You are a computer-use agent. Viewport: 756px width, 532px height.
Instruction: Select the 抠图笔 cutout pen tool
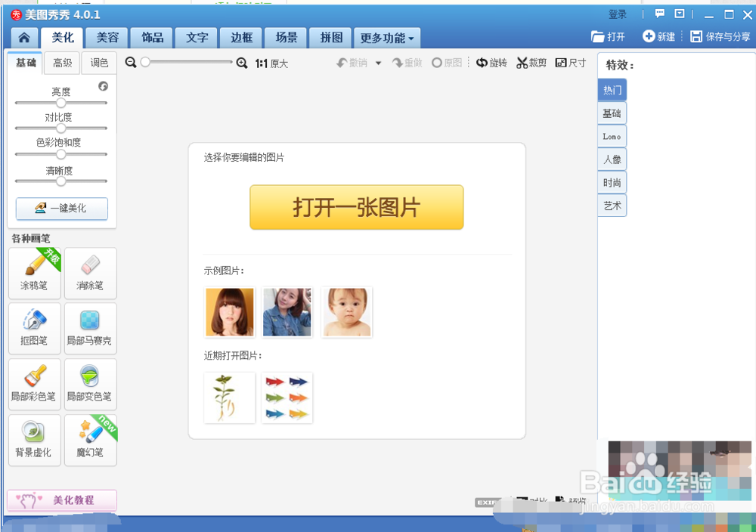35,329
